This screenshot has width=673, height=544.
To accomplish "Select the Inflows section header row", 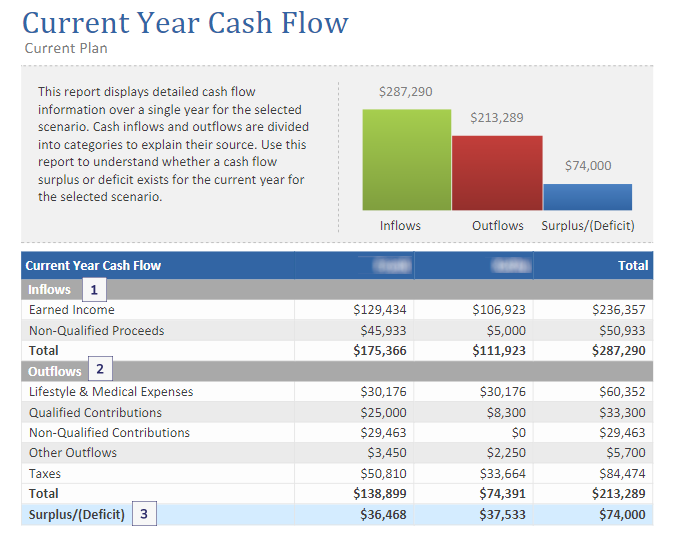I will [337, 290].
